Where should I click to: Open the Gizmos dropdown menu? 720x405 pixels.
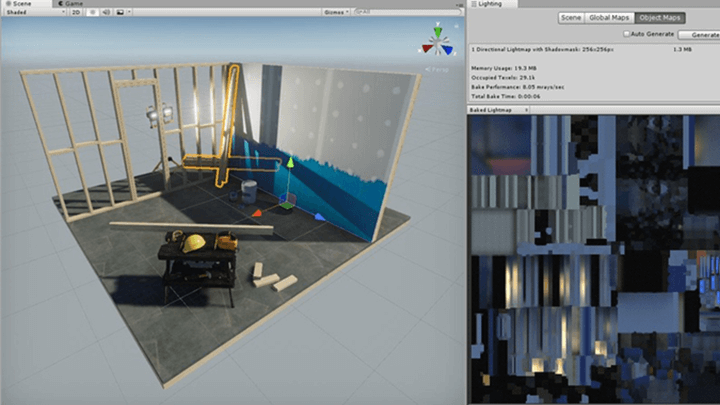pos(336,12)
